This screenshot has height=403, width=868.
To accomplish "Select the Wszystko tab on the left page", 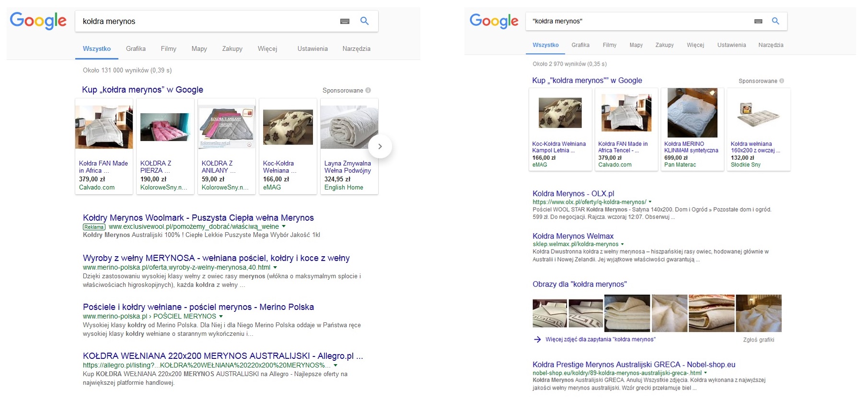I will pyautogui.click(x=97, y=48).
